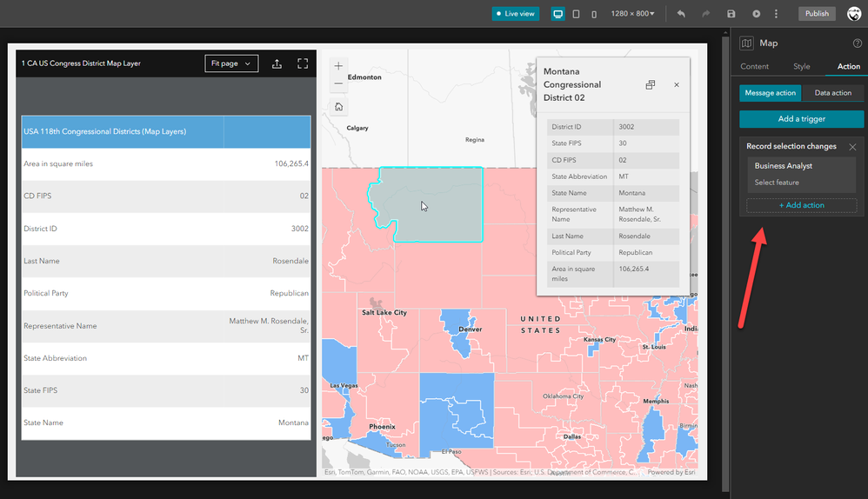This screenshot has width=868, height=499.
Task: Click the 1 CA US Congress District title
Action: (81, 63)
